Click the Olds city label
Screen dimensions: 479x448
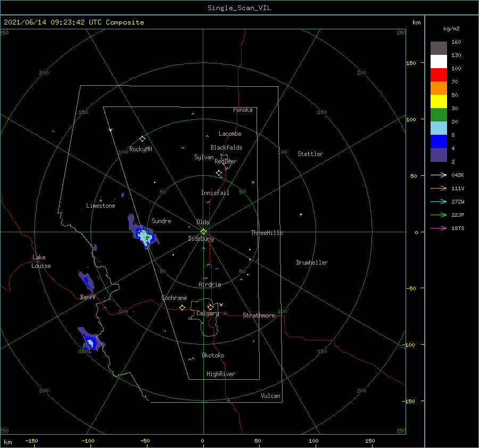203,222
